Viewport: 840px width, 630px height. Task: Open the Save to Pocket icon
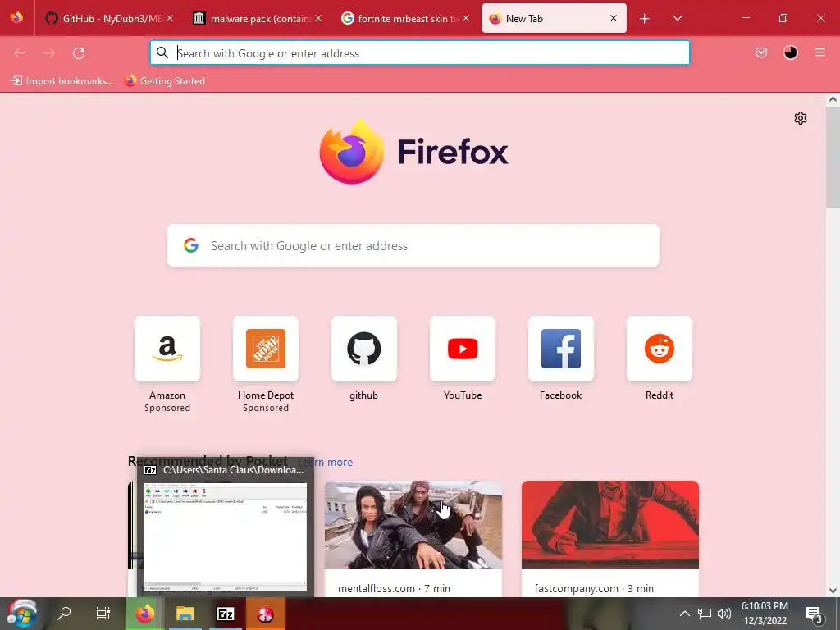point(760,52)
